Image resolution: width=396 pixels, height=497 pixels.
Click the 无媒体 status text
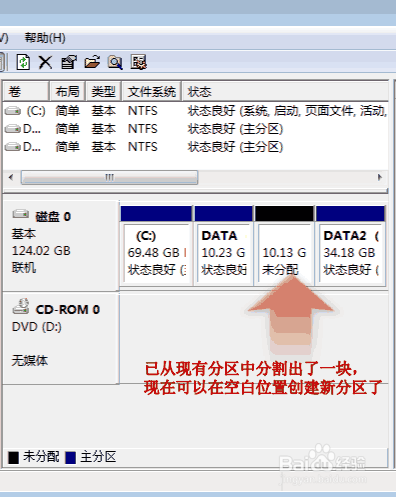pyautogui.click(x=30, y=360)
